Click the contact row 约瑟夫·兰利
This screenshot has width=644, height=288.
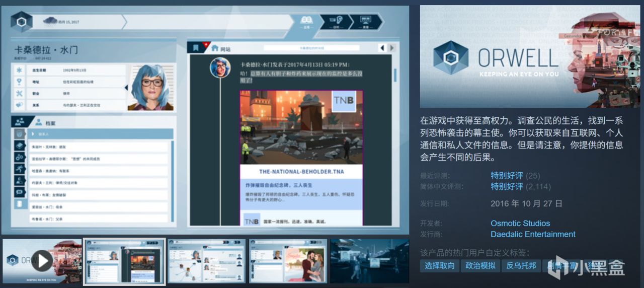(98, 183)
